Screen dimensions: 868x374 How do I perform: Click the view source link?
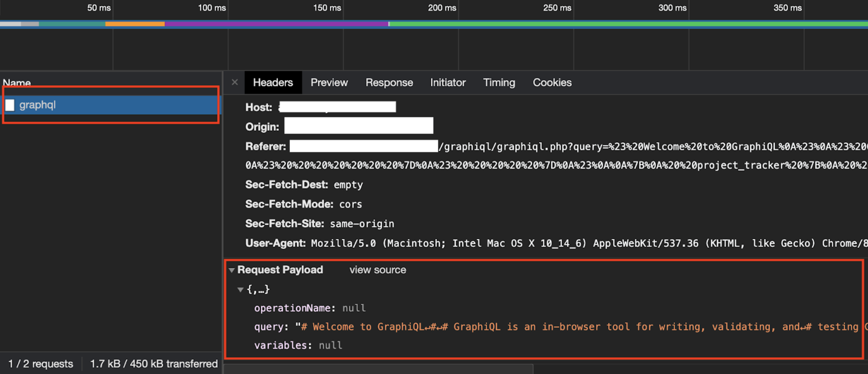click(377, 270)
